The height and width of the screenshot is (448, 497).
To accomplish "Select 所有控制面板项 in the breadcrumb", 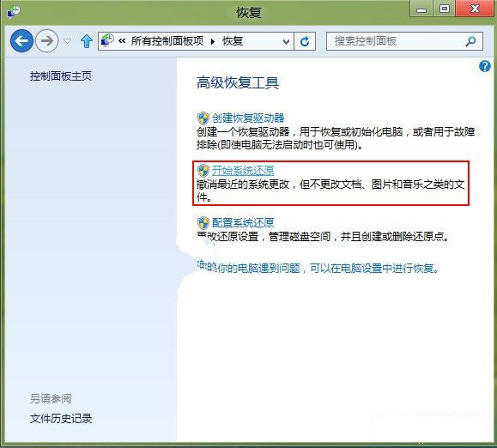I will click(167, 41).
